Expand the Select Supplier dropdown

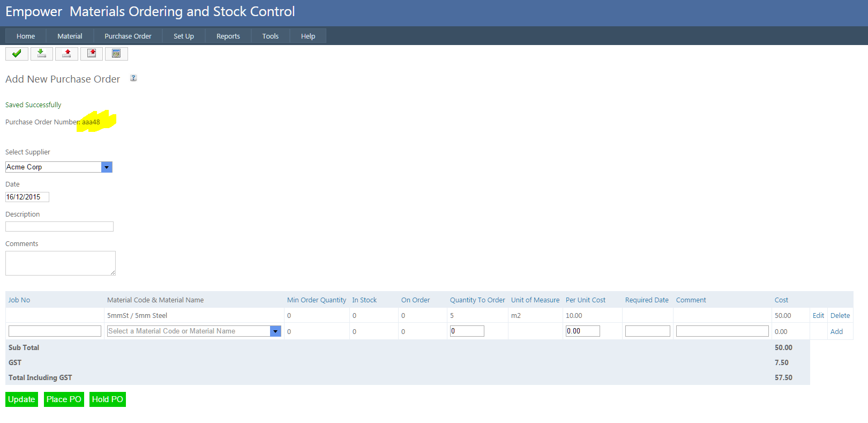click(107, 167)
